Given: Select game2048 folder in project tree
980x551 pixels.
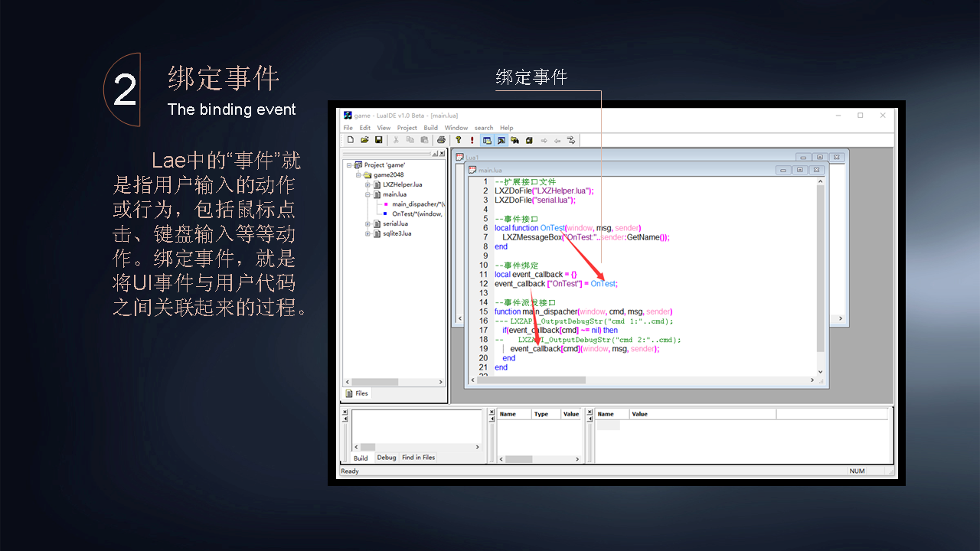Looking at the screenshot, I should [389, 175].
